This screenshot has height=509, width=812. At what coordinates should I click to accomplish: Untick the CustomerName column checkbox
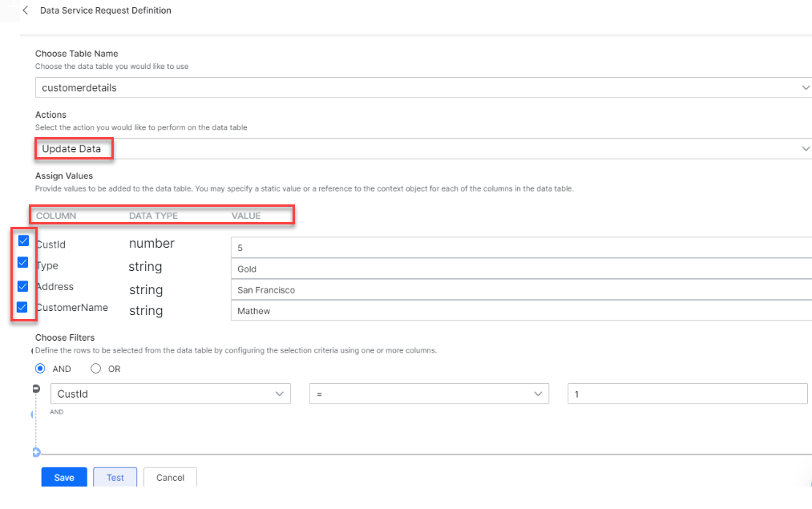coord(23,306)
